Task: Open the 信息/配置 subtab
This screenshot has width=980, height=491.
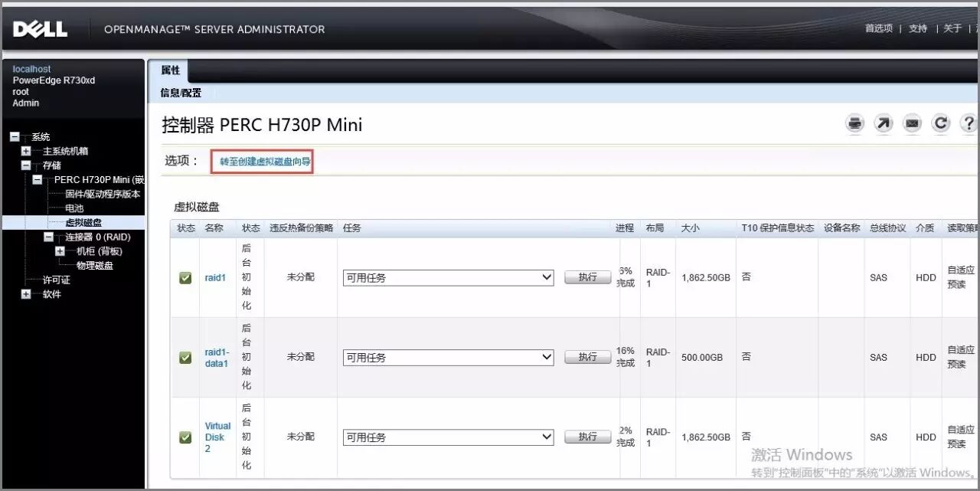Action: click(181, 93)
